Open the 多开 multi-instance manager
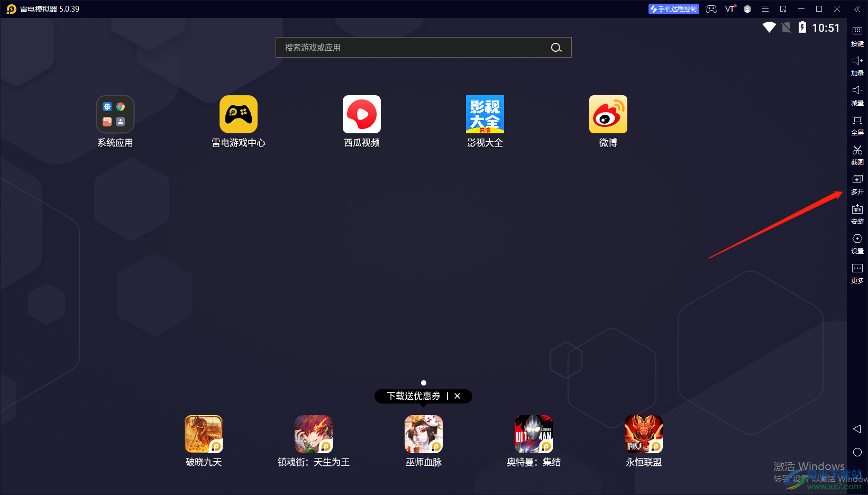The width and height of the screenshot is (868, 495). 857,184
